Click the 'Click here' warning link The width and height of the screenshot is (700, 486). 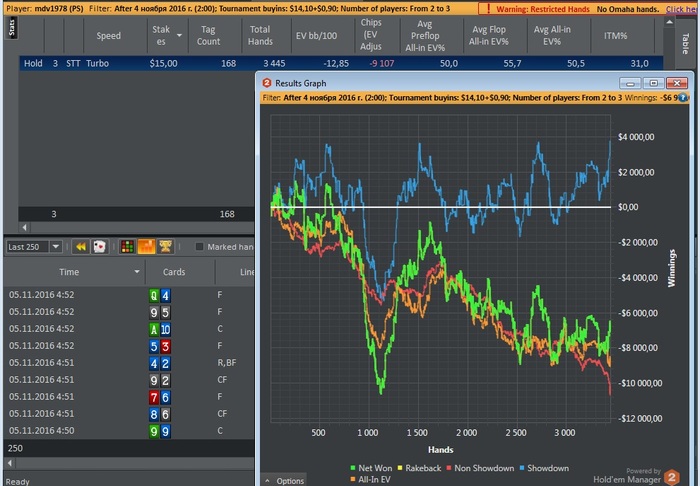[x=683, y=8]
